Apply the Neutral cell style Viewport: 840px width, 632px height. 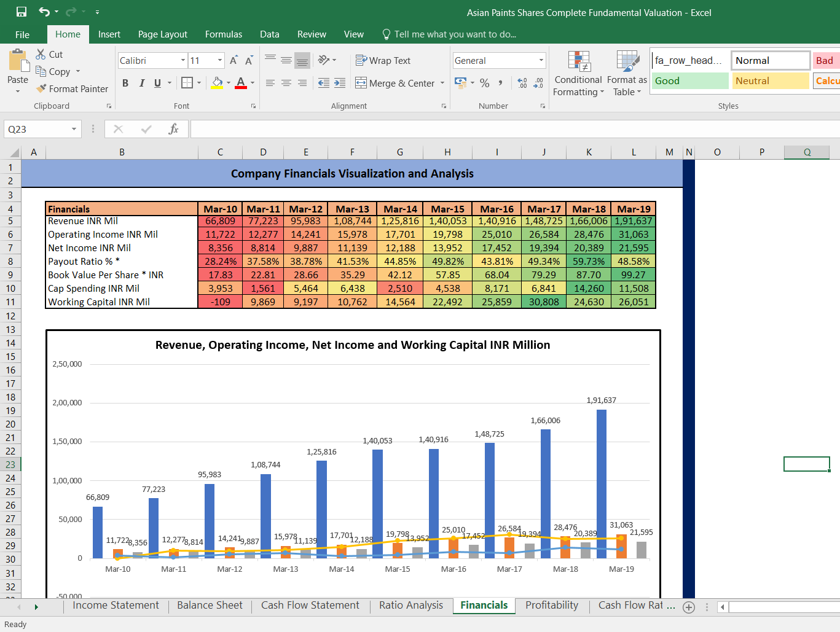point(771,80)
